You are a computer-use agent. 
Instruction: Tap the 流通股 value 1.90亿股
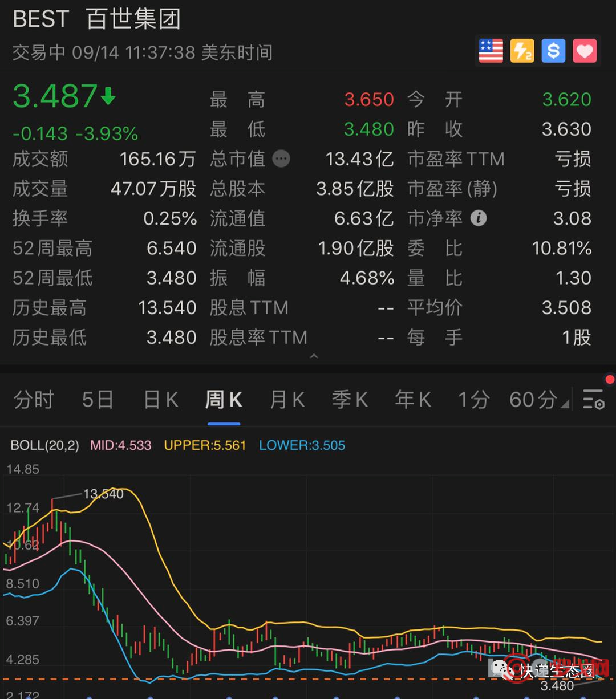click(356, 248)
